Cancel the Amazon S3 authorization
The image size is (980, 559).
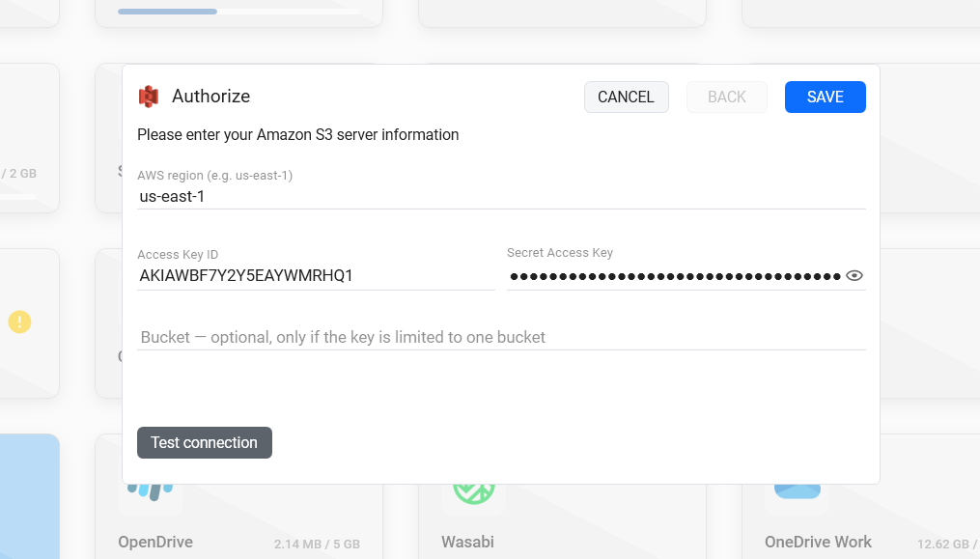[x=627, y=97]
